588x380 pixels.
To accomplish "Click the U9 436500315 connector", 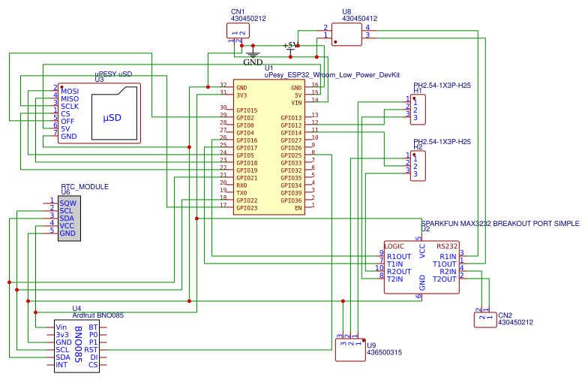I will 351,350.
